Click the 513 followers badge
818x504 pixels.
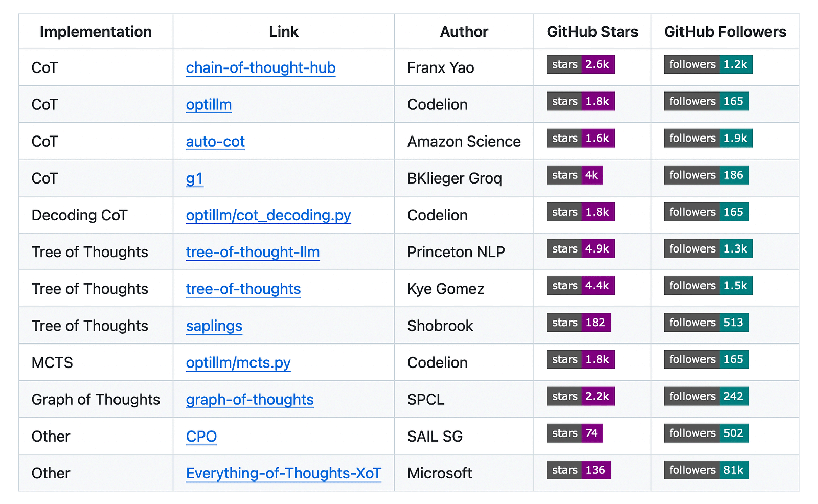coord(706,323)
